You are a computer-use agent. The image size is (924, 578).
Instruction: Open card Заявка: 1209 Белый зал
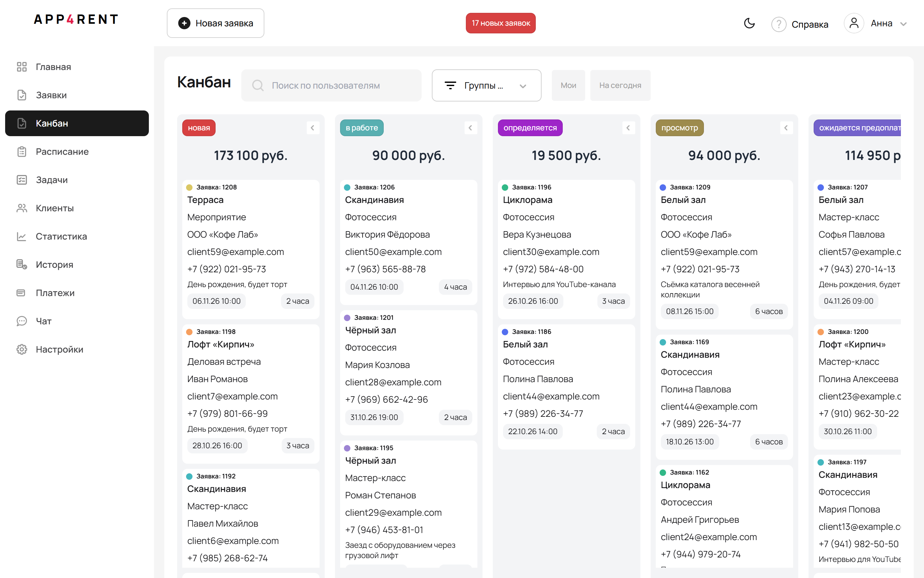(x=724, y=254)
